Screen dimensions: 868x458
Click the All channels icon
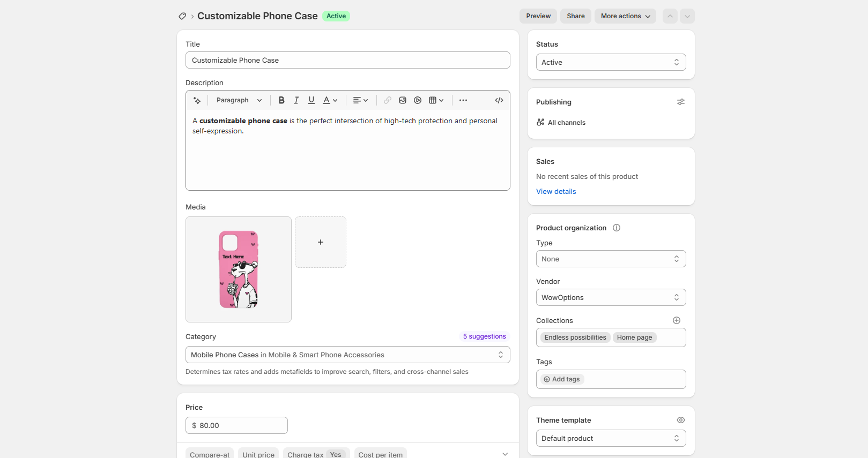click(x=540, y=122)
